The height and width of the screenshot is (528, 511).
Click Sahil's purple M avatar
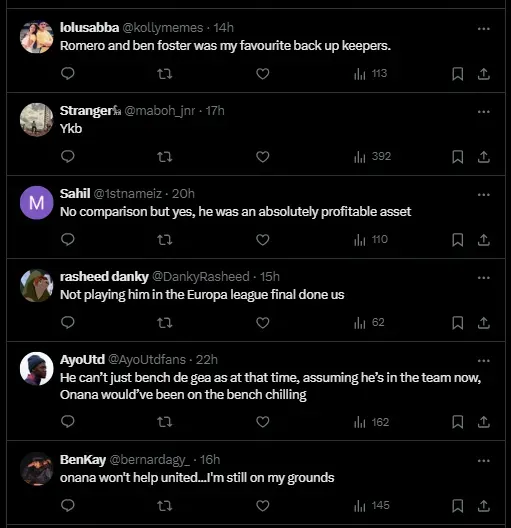pos(37,203)
